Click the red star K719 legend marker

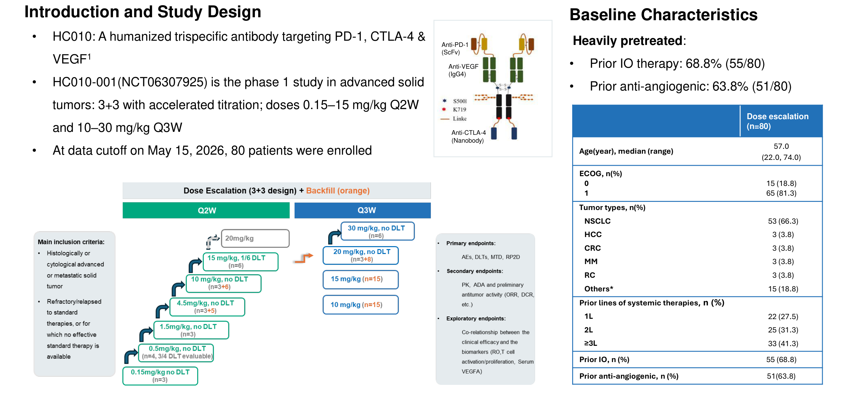point(444,109)
